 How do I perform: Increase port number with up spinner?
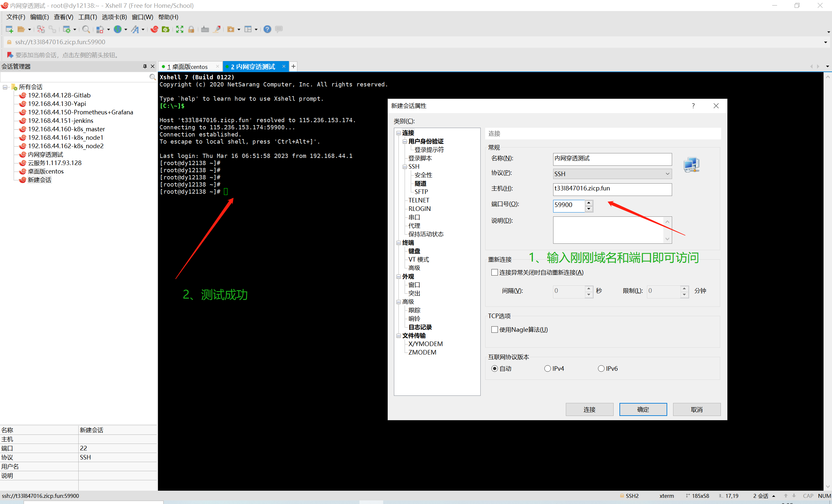(x=589, y=202)
